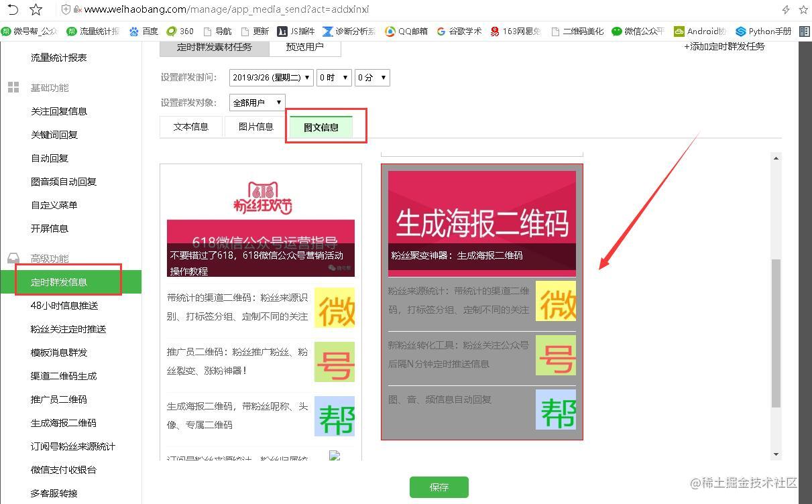
Task: Switch to the 图片信息 tab
Action: click(254, 126)
